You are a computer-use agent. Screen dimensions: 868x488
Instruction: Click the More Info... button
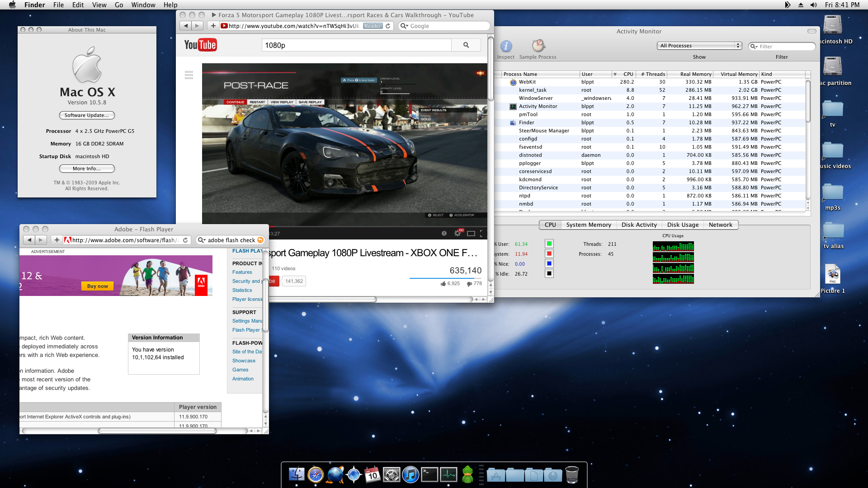coord(87,169)
